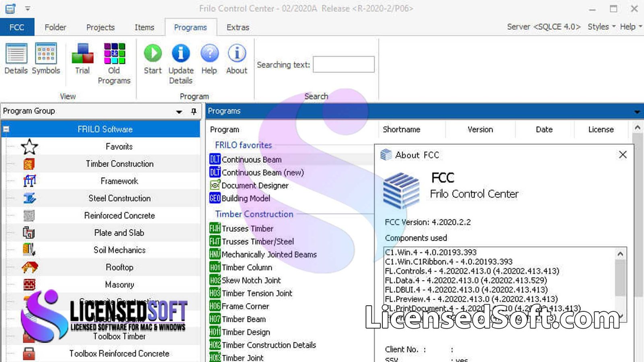Open the Projects ribbon tab
The image size is (644, 362).
101,27
